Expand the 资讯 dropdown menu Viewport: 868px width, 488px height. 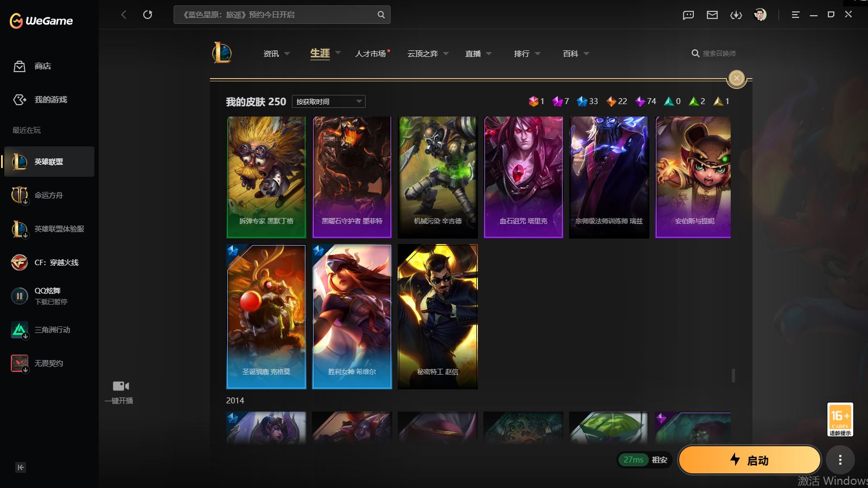click(x=287, y=54)
